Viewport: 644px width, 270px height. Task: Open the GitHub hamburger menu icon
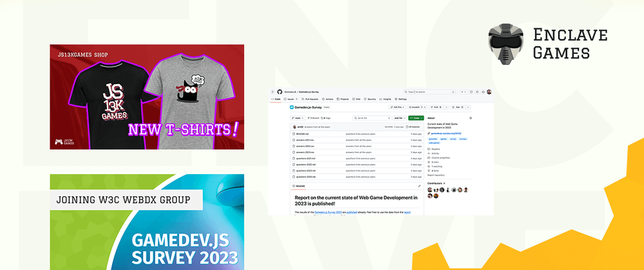click(x=273, y=92)
